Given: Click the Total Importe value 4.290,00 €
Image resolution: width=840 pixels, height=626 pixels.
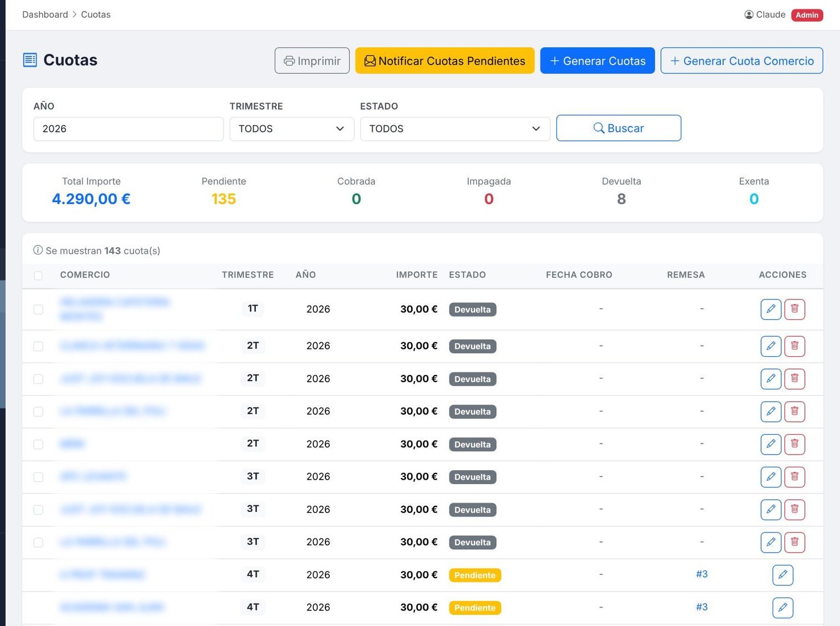Looking at the screenshot, I should [x=91, y=199].
